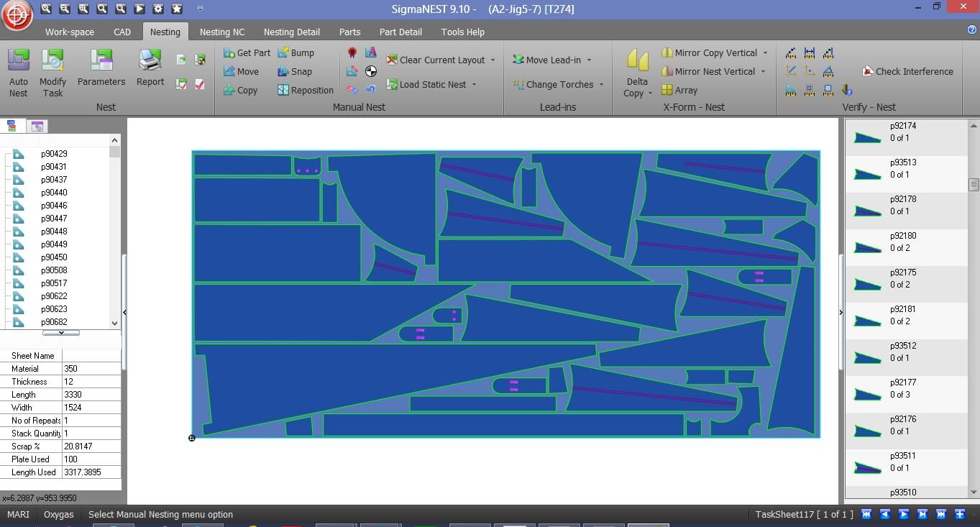The height and width of the screenshot is (527, 980).
Task: Collapse the part list with chevron bar
Action: (x=61, y=333)
